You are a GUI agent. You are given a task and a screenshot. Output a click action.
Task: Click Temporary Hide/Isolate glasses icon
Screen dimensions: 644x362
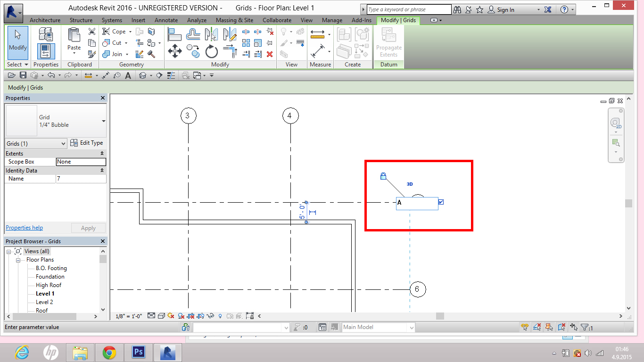click(x=211, y=316)
